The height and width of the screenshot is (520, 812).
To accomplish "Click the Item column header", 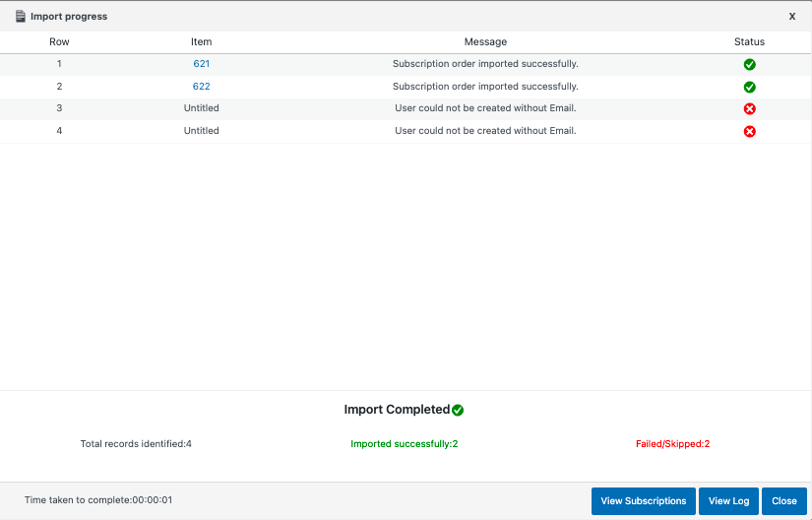I will click(201, 42).
